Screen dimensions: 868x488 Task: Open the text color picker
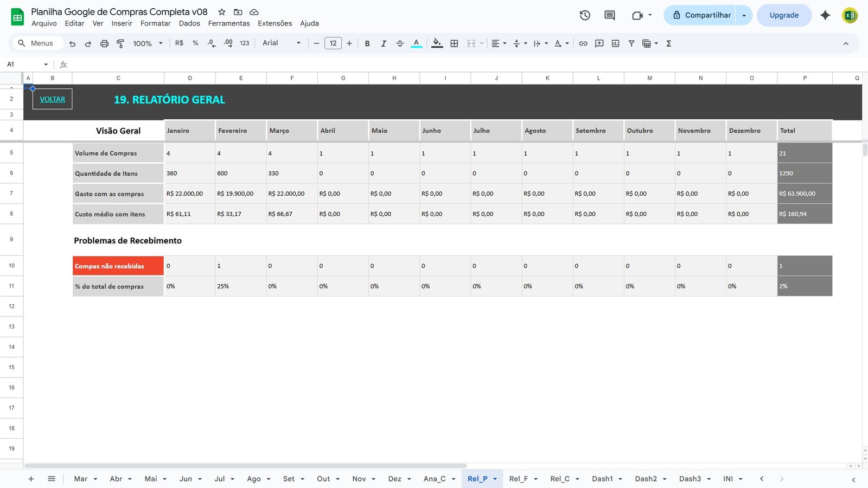click(416, 43)
